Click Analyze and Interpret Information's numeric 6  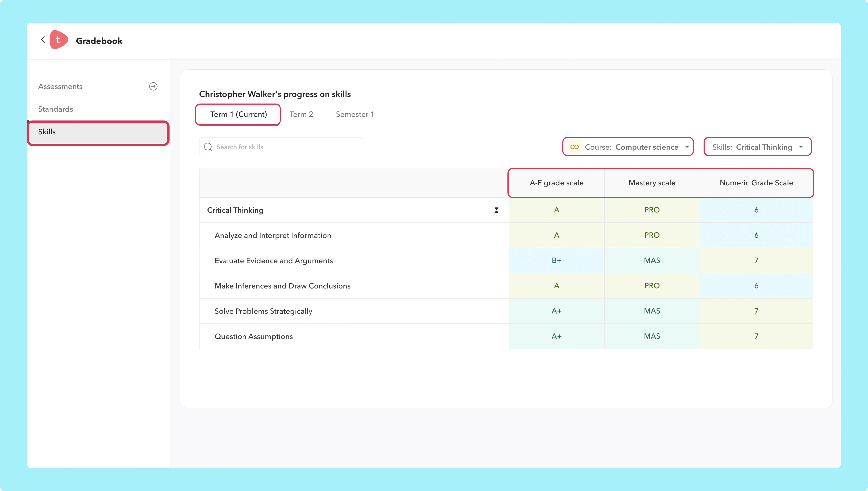(x=757, y=235)
